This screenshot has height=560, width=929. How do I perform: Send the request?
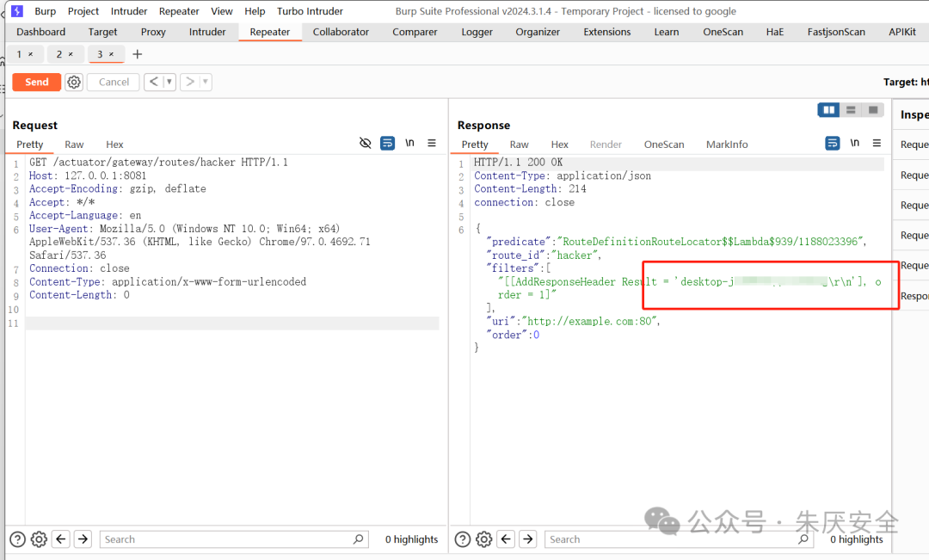(37, 82)
